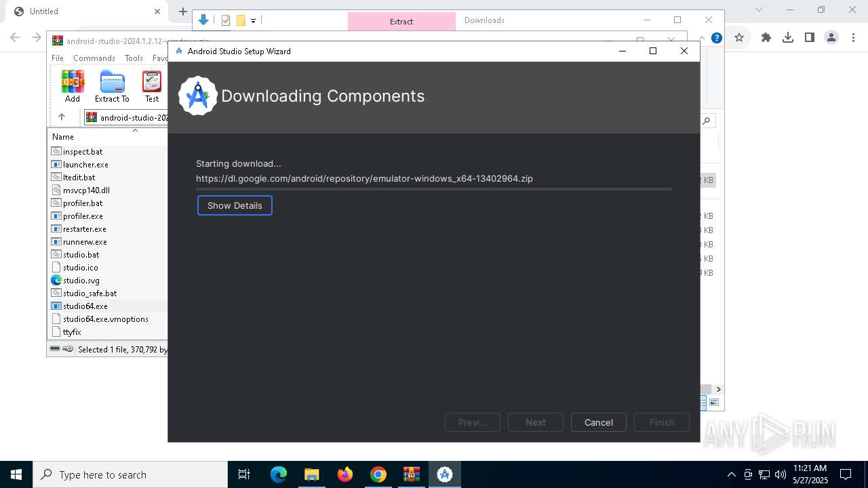Click the Untitled Chrome tab

tap(87, 12)
